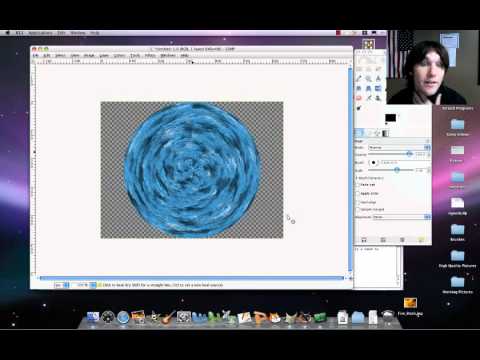Click the save tool options icon
The height and width of the screenshot is (360, 480).
tap(364, 240)
